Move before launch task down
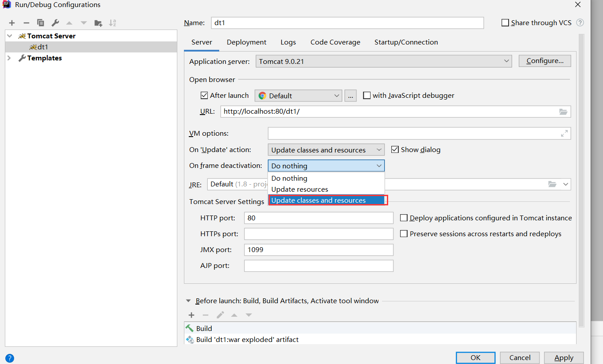The height and width of the screenshot is (364, 603). pos(249,315)
